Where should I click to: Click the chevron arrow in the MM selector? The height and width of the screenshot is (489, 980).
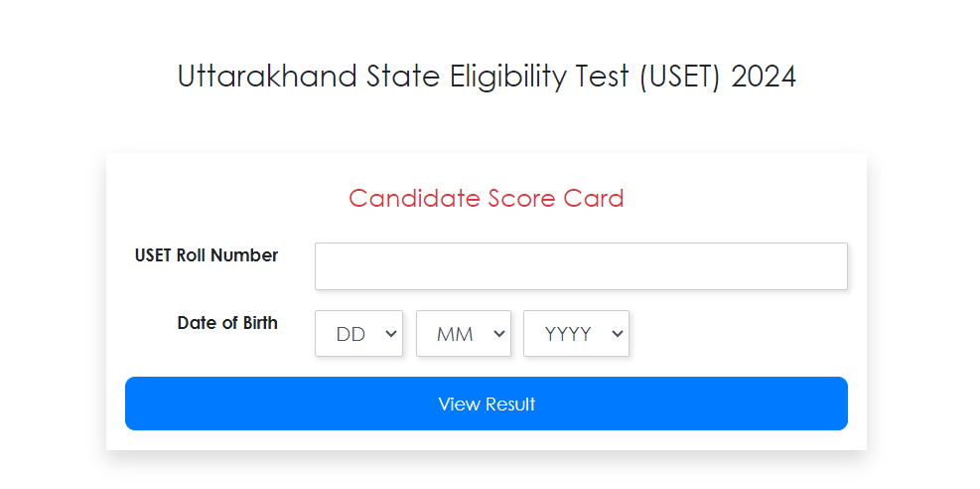point(497,335)
